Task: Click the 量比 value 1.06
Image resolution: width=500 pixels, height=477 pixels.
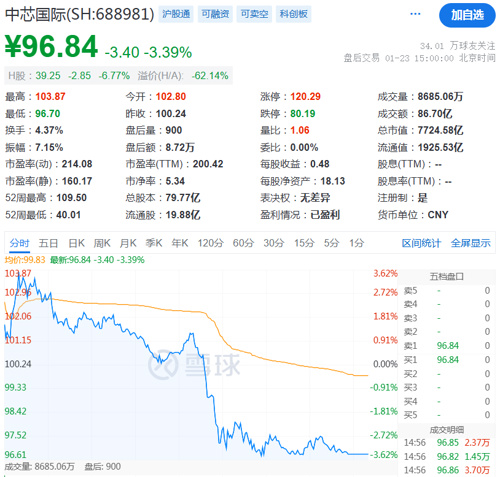Action: (300, 130)
